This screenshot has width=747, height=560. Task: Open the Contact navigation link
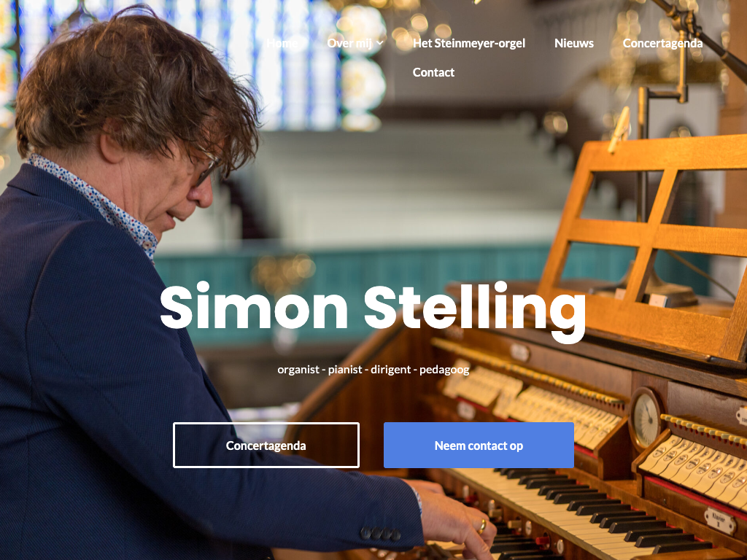[x=433, y=72]
